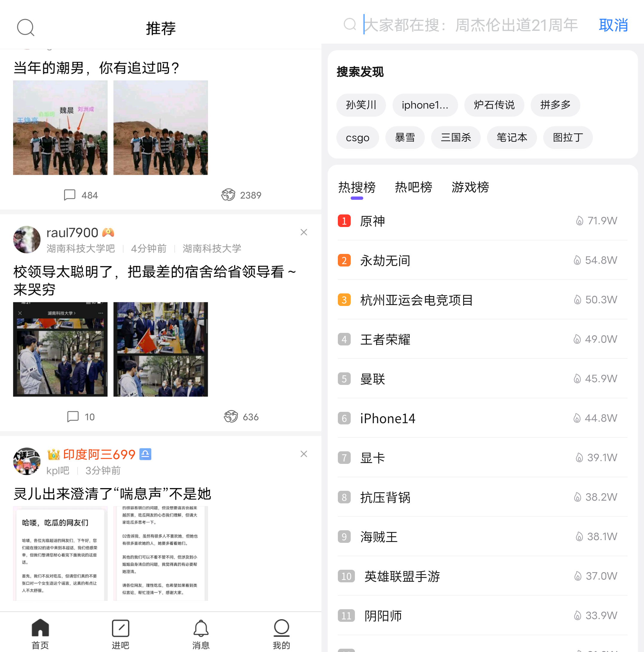Click the 搜索发现 孙笑川 tag

(x=360, y=105)
